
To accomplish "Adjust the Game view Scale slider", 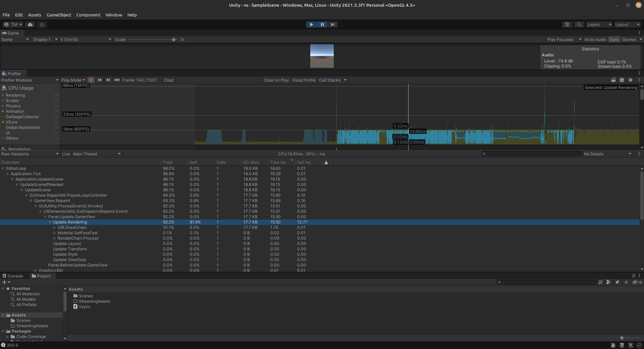I will (174, 40).
